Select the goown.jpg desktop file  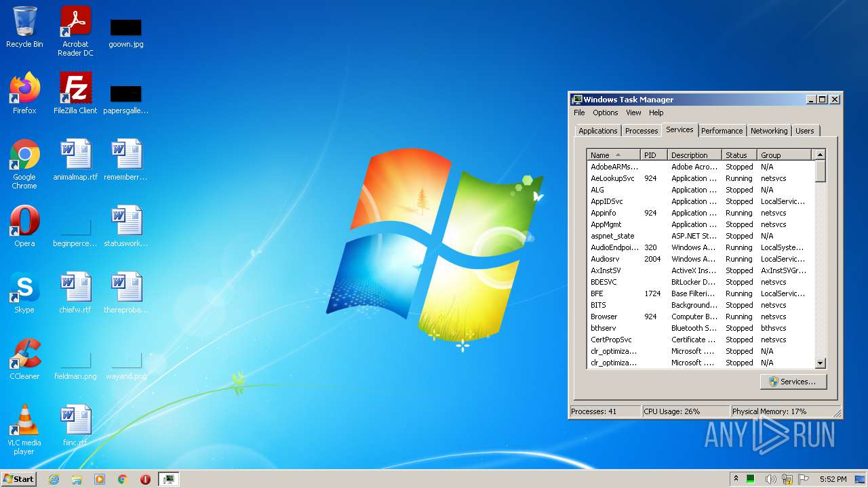[126, 32]
